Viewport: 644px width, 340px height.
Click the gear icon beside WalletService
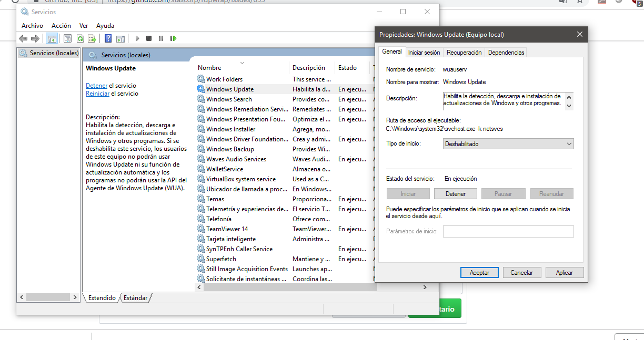(x=201, y=169)
